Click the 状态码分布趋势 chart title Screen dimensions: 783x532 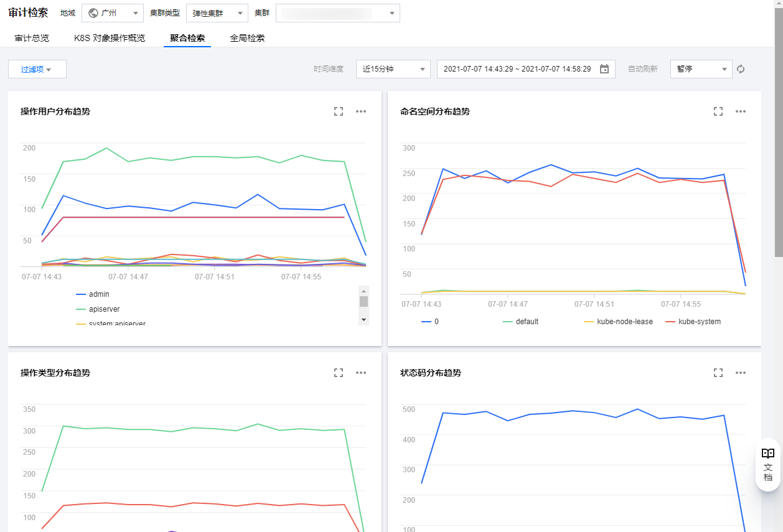pos(431,373)
